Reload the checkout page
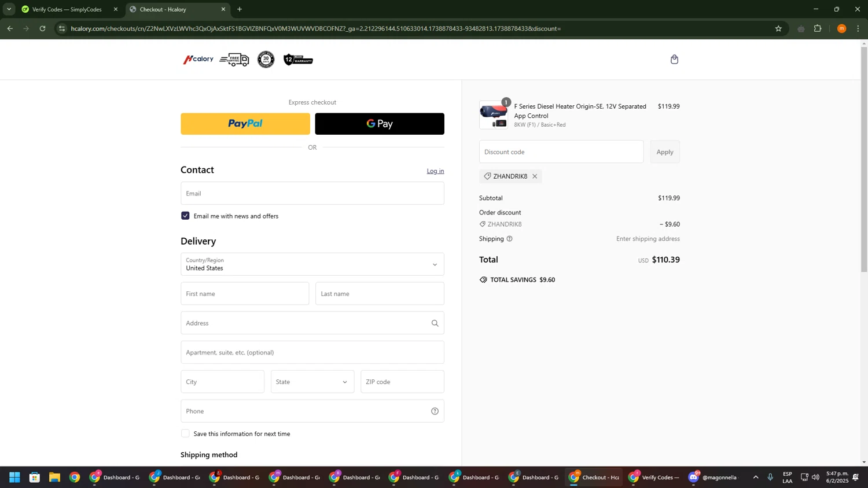This screenshot has width=868, height=488. point(42,28)
